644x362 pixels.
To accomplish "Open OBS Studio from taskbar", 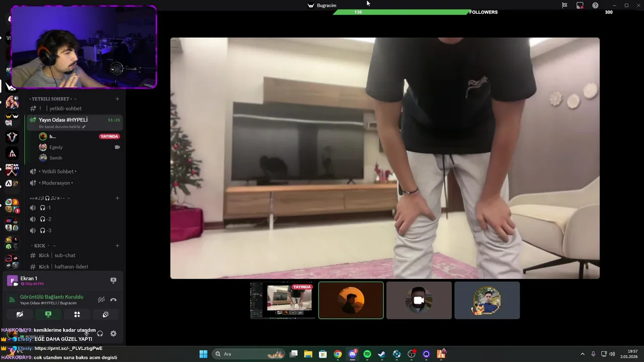I will pos(412,354).
